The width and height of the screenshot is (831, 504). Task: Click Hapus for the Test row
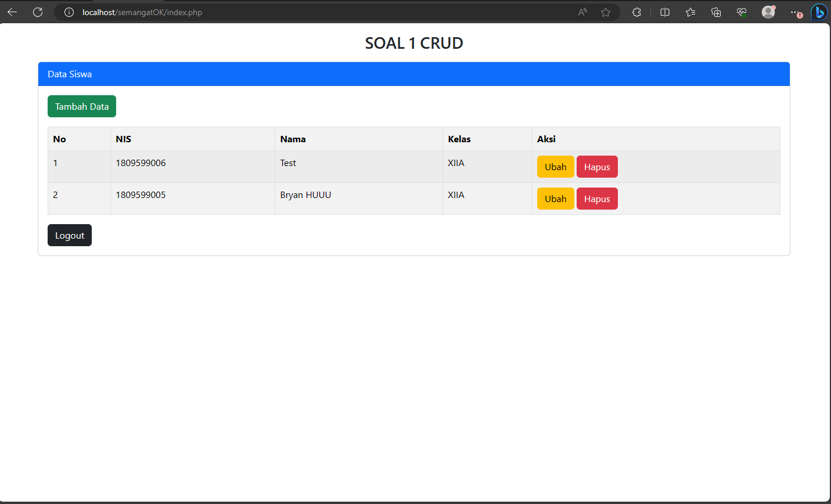pos(597,167)
